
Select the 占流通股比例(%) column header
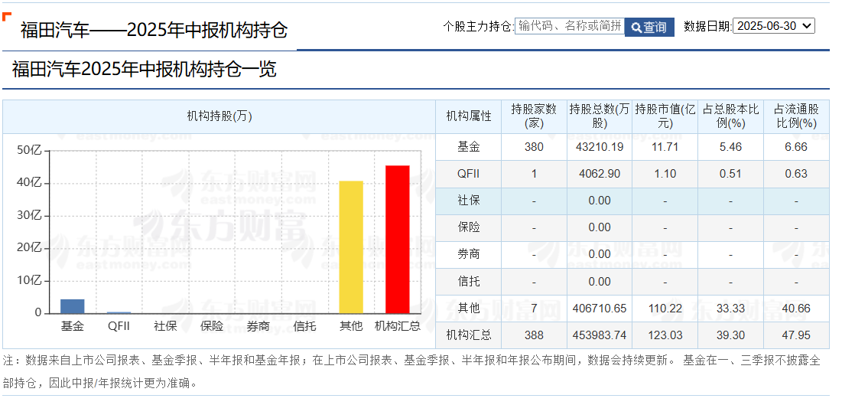point(796,116)
